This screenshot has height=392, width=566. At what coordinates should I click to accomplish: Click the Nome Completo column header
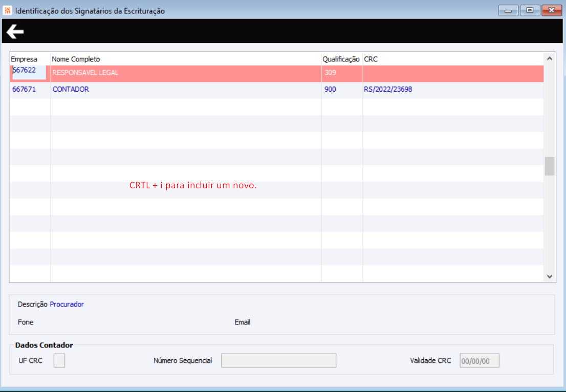pyautogui.click(x=76, y=59)
